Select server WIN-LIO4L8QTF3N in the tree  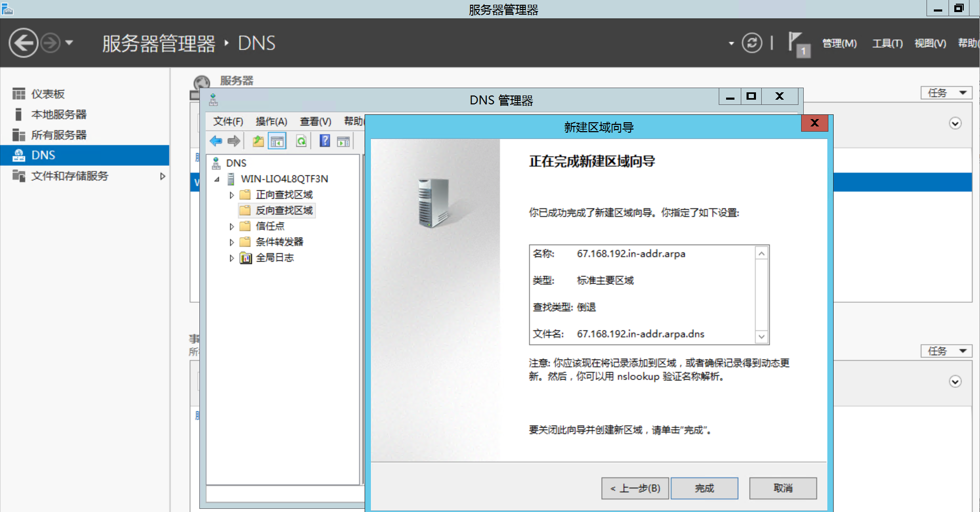(284, 179)
